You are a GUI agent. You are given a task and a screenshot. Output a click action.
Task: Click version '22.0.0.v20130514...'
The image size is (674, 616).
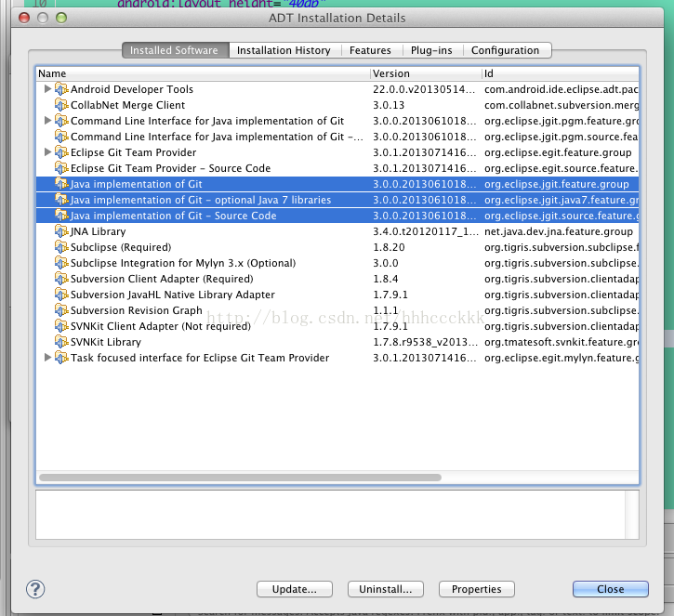pyautogui.click(x=424, y=89)
